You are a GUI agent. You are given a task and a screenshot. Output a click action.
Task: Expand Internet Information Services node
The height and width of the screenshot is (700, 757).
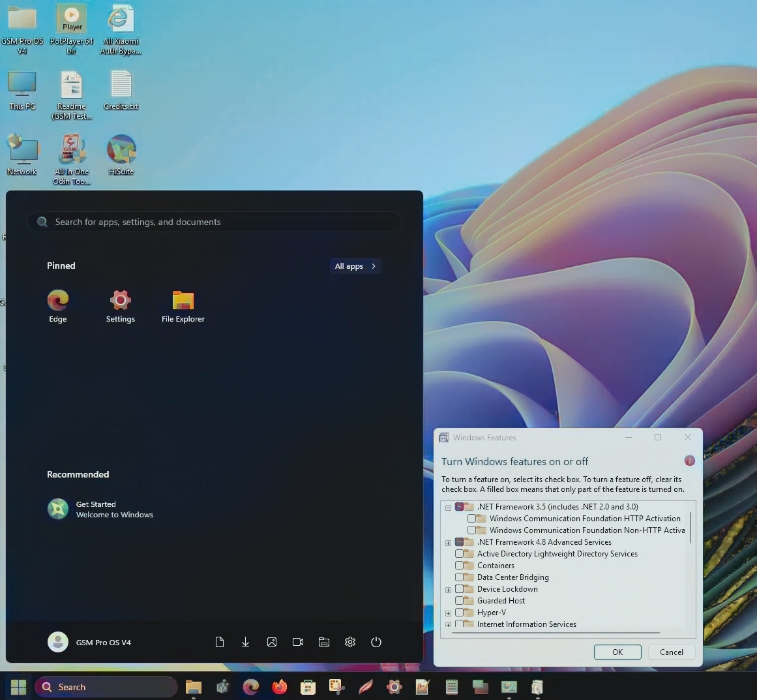click(x=448, y=624)
